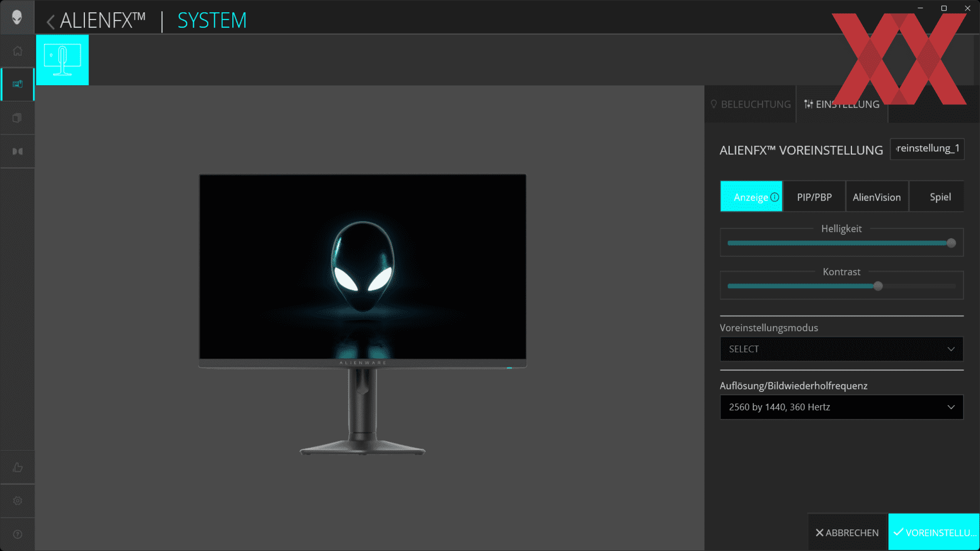The image size is (980, 551).
Task: Click the thumbs-up feedback sidebar icon
Action: 17,467
